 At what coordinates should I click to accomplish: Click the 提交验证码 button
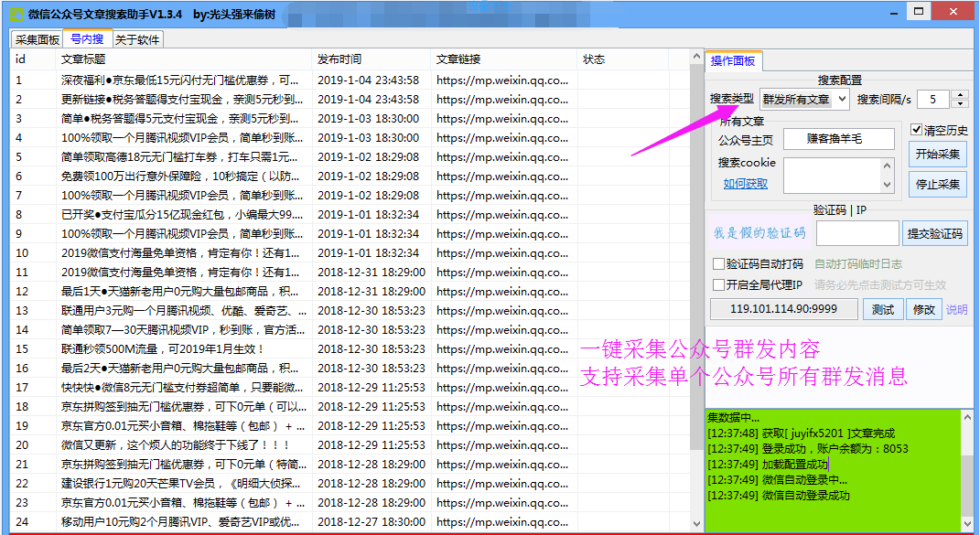(935, 234)
